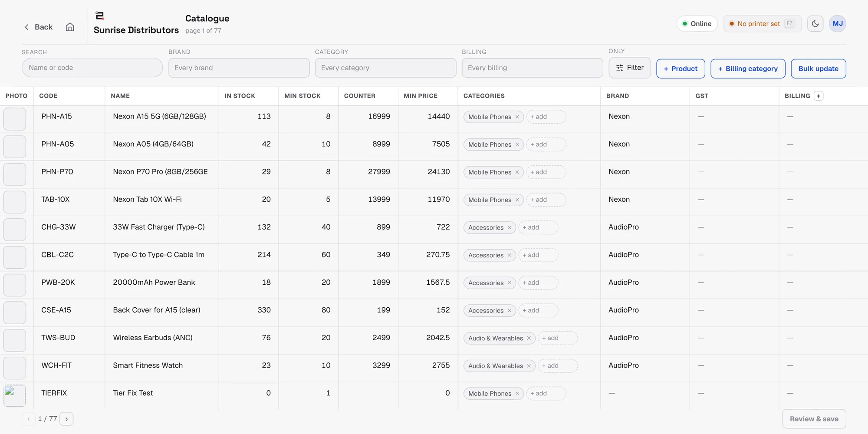Remove Mobile Phones tag from PHN-P70 row

point(517,172)
